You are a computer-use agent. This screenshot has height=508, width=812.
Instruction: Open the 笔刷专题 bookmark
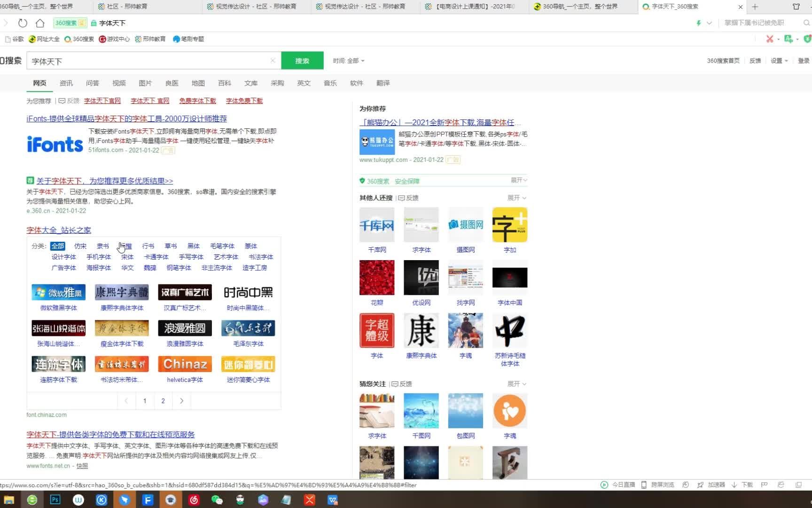coord(188,39)
